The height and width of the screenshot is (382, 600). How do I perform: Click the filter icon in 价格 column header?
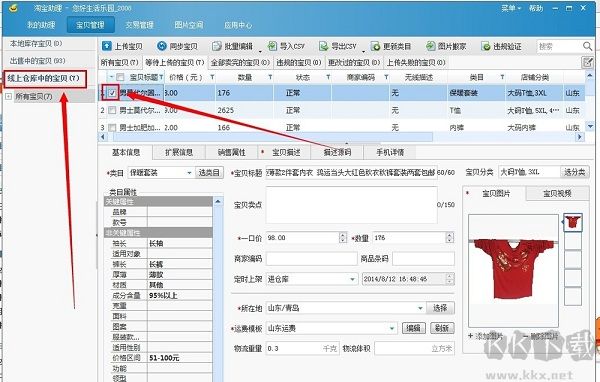[x=212, y=77]
